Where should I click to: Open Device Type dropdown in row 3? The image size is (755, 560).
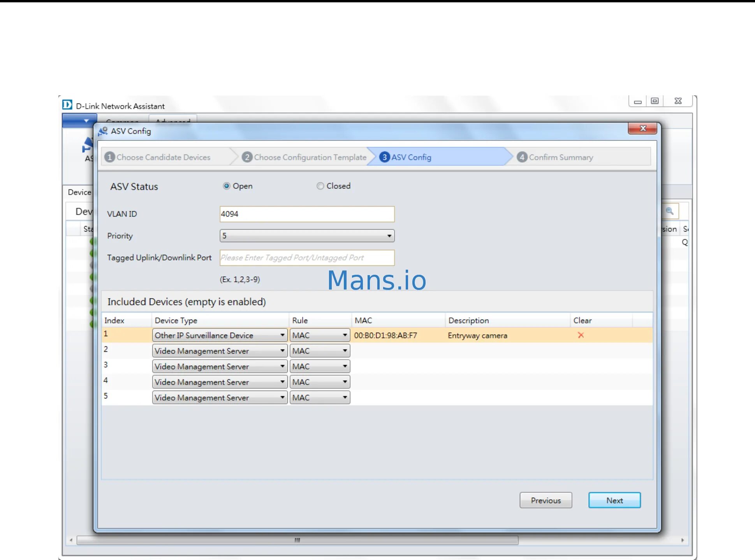pyautogui.click(x=220, y=366)
